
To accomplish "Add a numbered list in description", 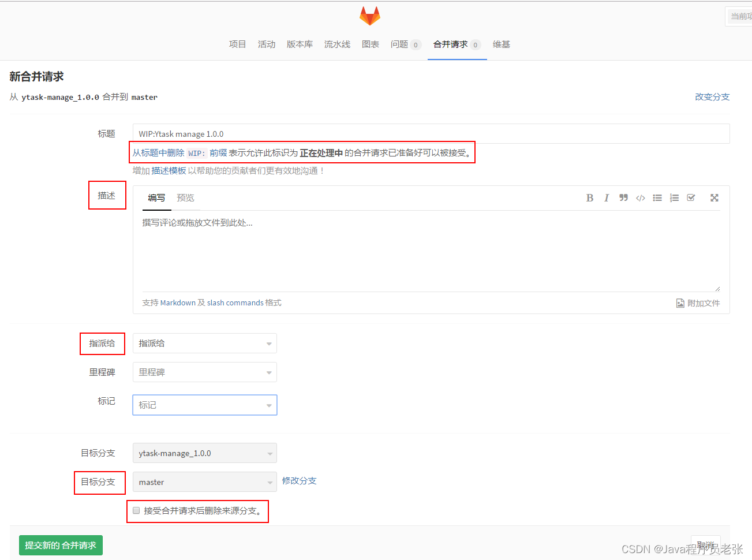I will (674, 198).
